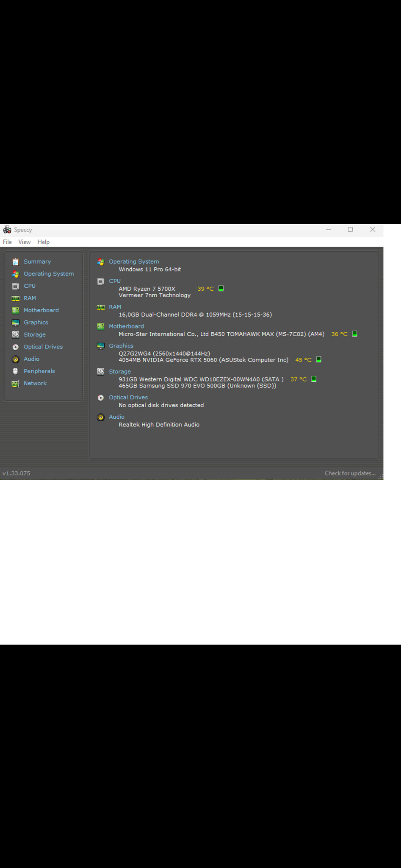Click the Motherboard icon in sidebar
401x868 pixels.
click(x=16, y=310)
